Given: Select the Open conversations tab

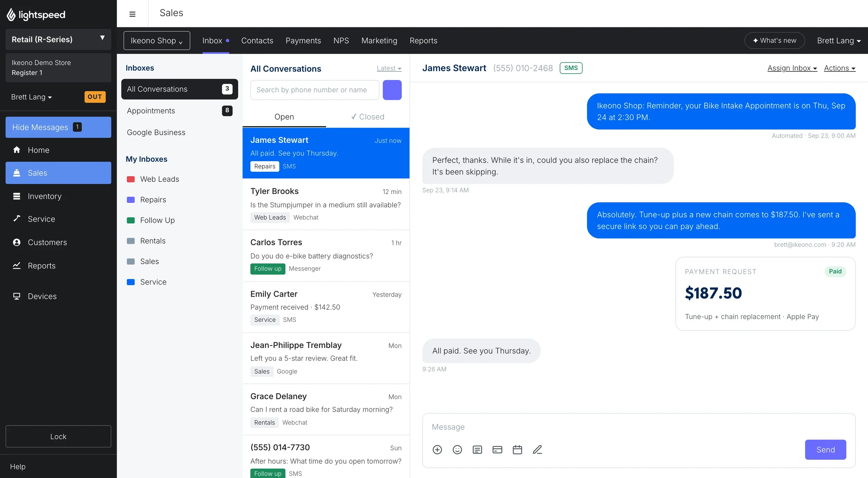Looking at the screenshot, I should click(284, 117).
